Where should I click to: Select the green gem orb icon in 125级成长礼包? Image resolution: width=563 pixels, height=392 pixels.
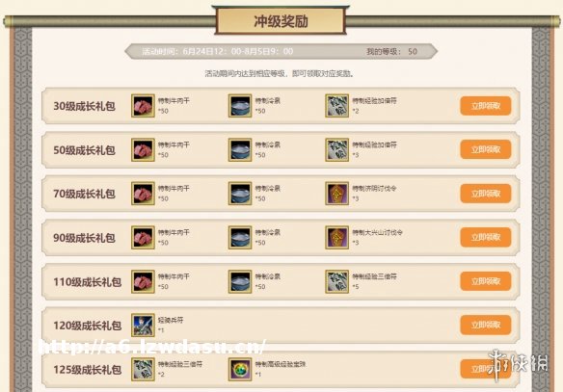pyautogui.click(x=240, y=370)
